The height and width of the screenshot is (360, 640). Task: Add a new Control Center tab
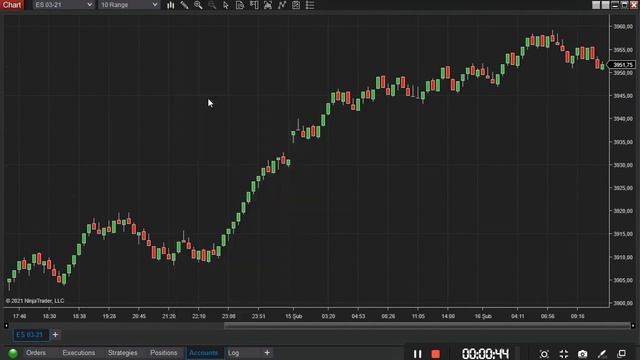click(267, 353)
